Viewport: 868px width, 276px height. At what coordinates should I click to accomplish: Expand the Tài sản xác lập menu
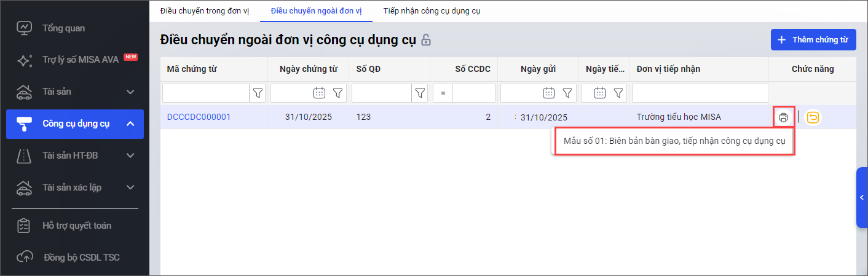pyautogui.click(x=130, y=187)
